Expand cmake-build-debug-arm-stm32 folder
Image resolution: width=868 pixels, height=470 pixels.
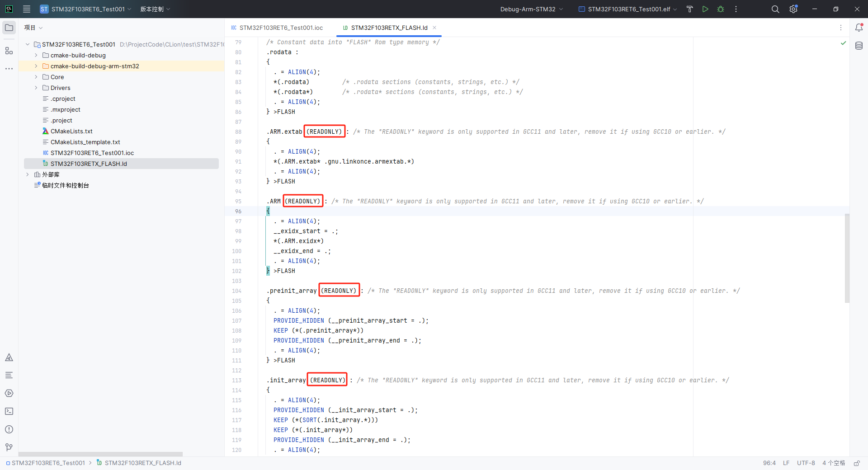coord(36,66)
